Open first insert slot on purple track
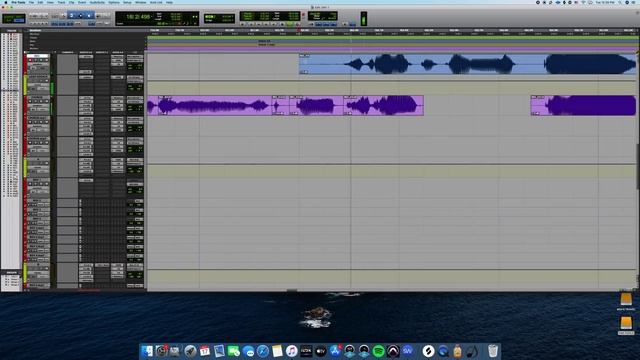640x360 pixels. click(86, 98)
